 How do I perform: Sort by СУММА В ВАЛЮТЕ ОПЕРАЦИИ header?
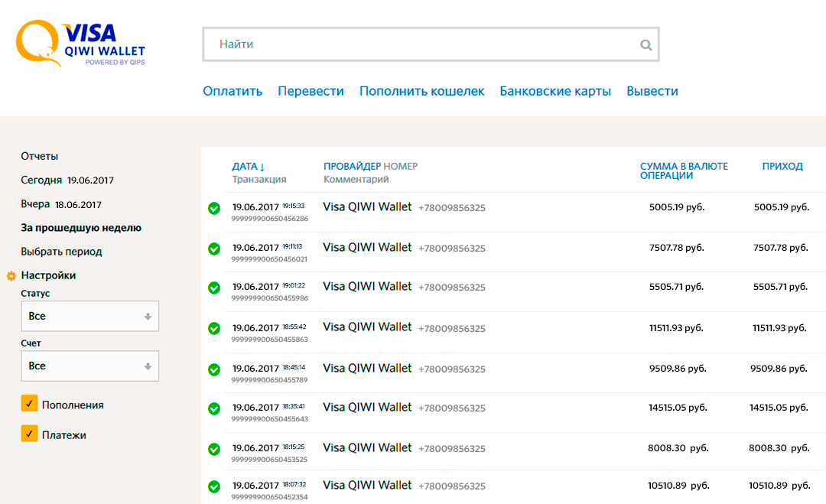[684, 171]
